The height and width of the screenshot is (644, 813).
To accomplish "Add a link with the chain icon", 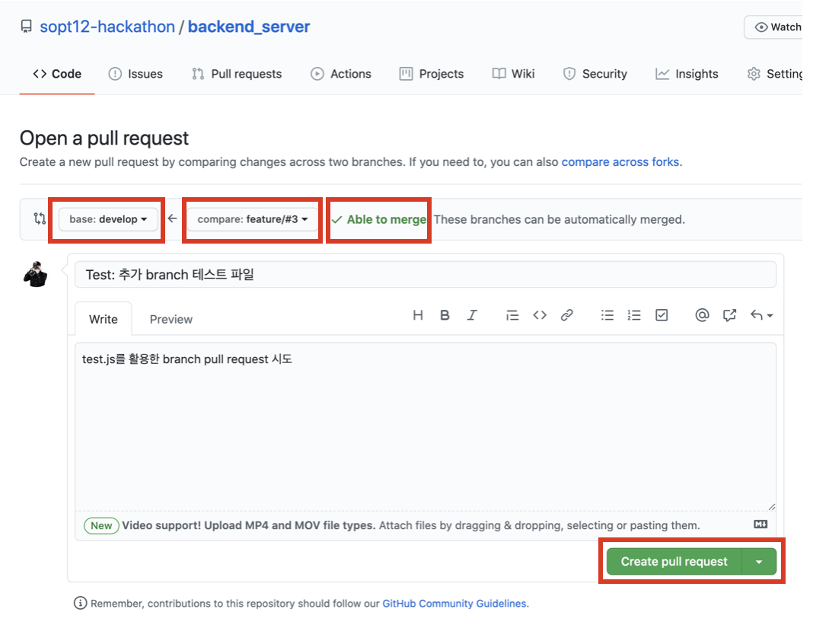I will 566,315.
